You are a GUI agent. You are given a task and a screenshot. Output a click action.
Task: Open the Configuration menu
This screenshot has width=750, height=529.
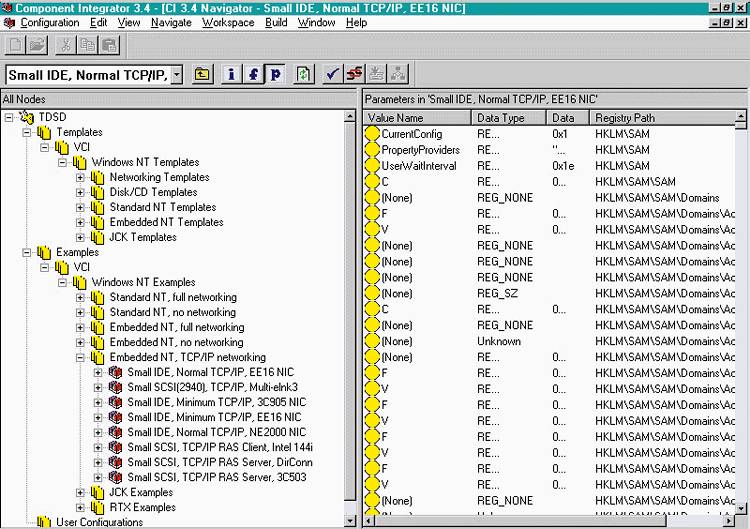pos(50,22)
